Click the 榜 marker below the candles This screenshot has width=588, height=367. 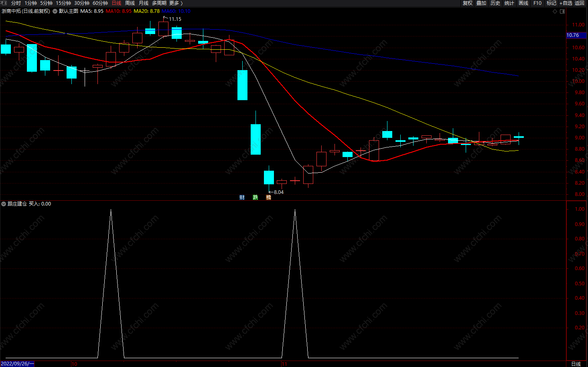click(269, 197)
